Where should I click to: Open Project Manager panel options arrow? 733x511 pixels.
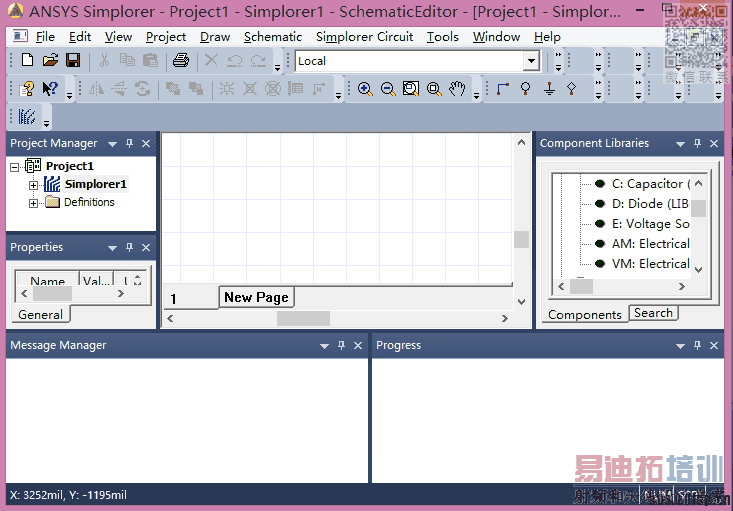click(112, 144)
